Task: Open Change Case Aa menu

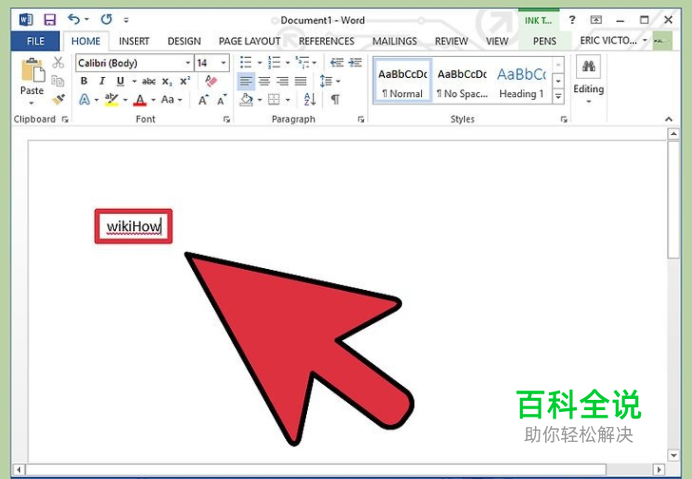Action: [x=171, y=100]
